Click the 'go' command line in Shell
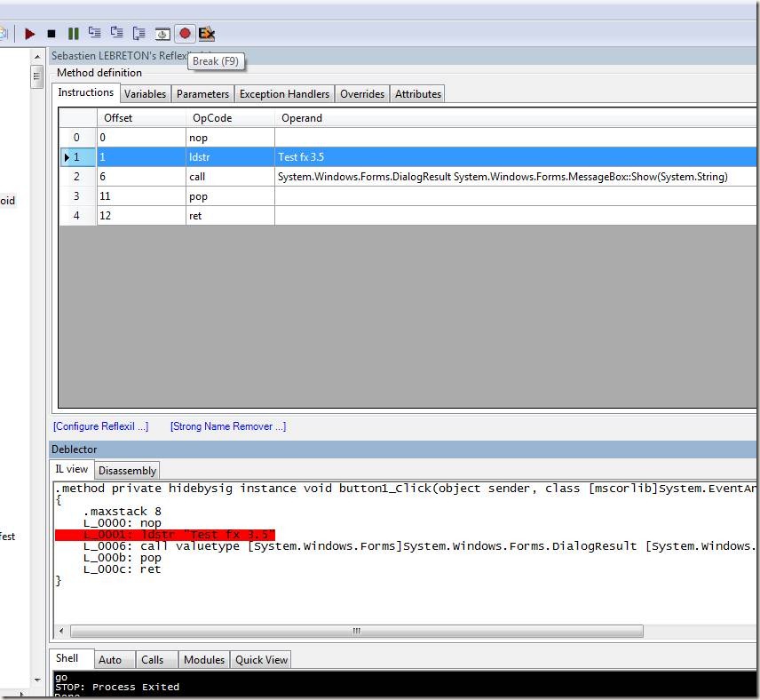 61,677
